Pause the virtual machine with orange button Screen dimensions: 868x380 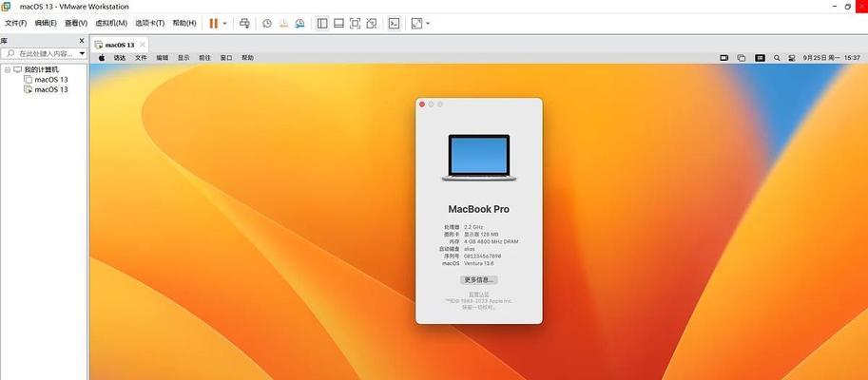213,23
